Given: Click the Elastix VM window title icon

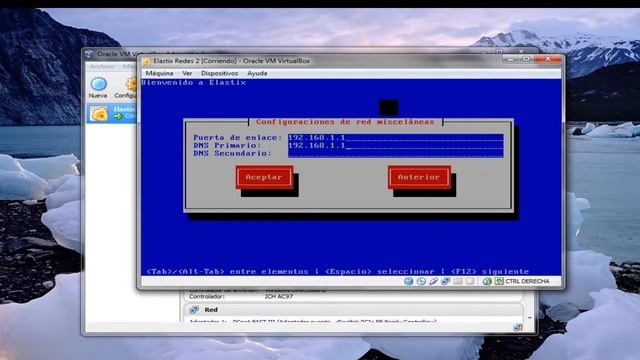Looking at the screenshot, I should (x=146, y=61).
